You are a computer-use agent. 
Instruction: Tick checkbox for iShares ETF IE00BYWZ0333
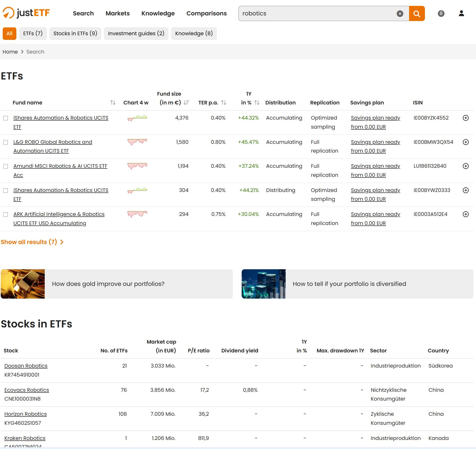tap(6, 191)
